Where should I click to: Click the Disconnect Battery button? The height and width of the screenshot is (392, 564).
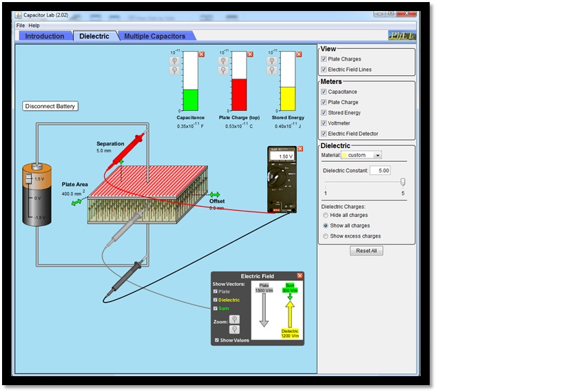tap(50, 106)
